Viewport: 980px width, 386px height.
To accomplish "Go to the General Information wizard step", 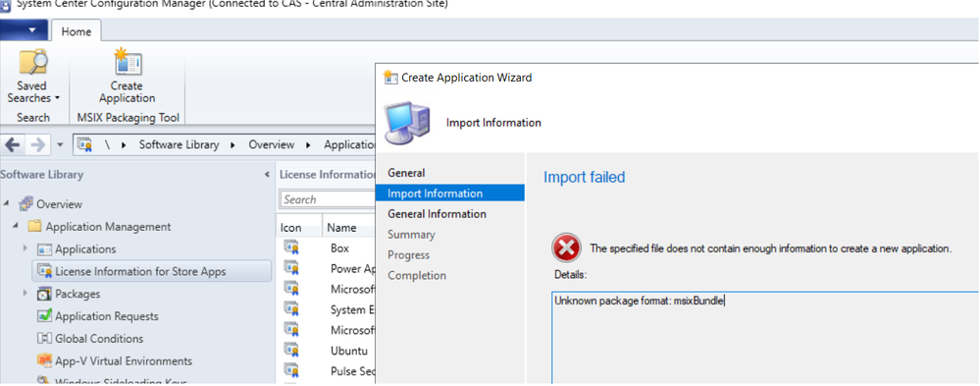I will click(x=437, y=214).
